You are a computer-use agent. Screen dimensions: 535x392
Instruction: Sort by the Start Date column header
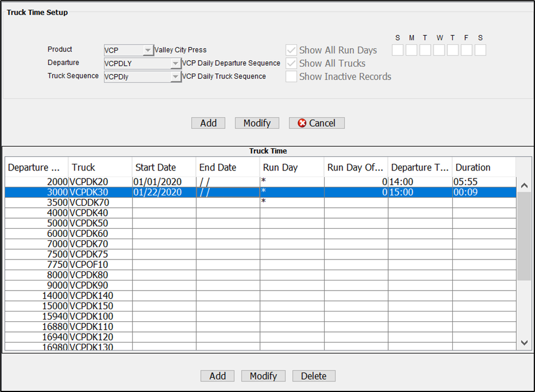[164, 167]
